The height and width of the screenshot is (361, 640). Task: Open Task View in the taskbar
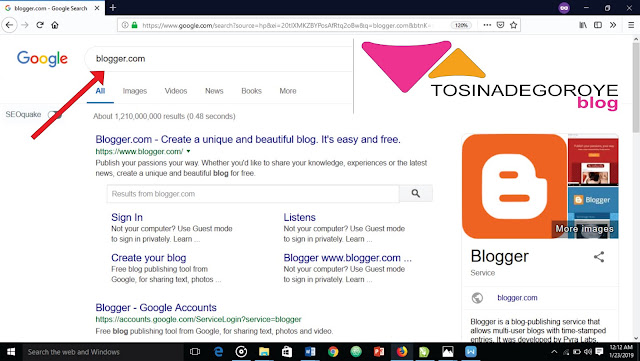[x=195, y=352]
